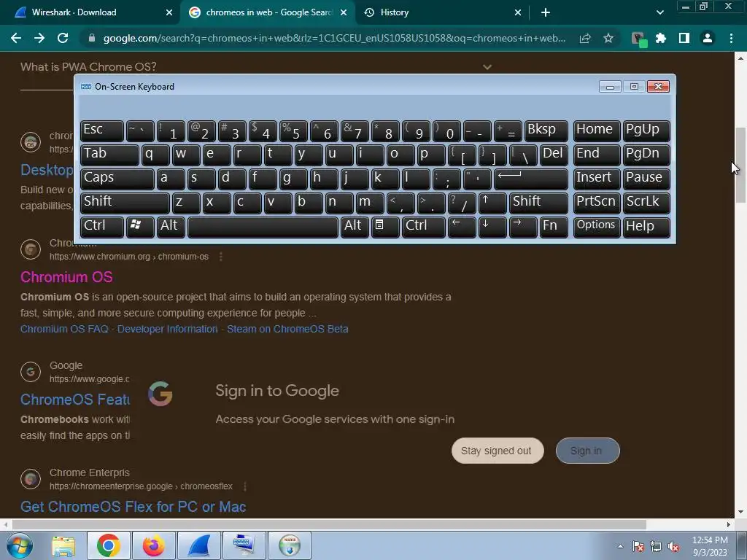Click the address bar URL field
This screenshot has height=560, width=747.
click(x=334, y=38)
